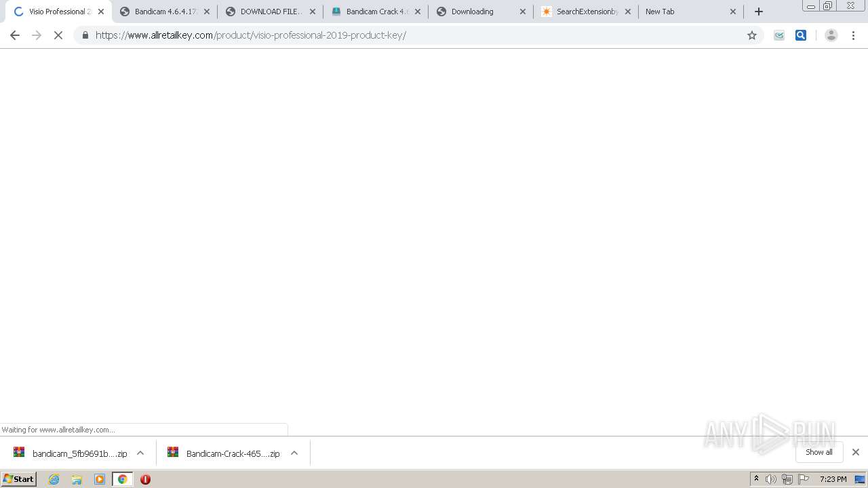Click the show desktop button
Screen dimensions: 868x488
[x=861, y=479]
